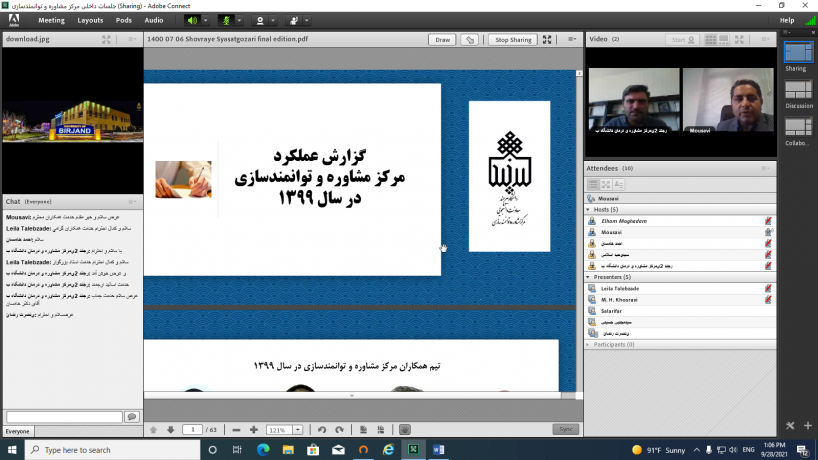Open Chat pod options menu
The width and height of the screenshot is (818, 460).
pos(133,201)
